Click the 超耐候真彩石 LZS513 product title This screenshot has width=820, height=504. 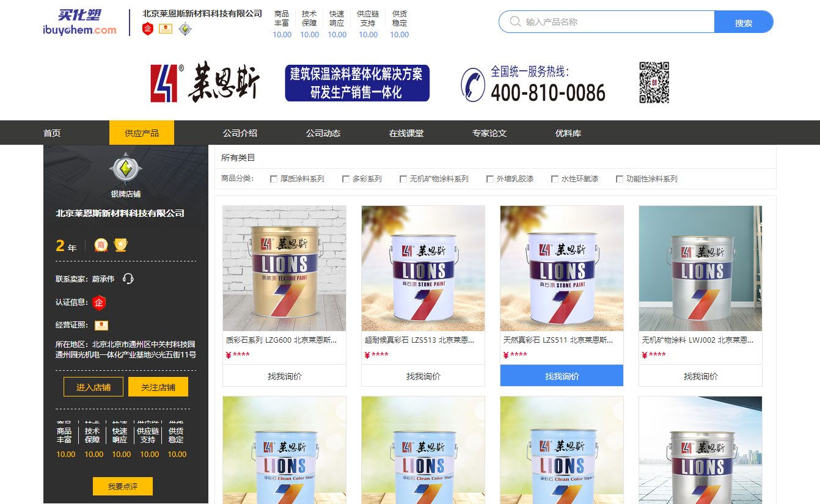pos(420,340)
